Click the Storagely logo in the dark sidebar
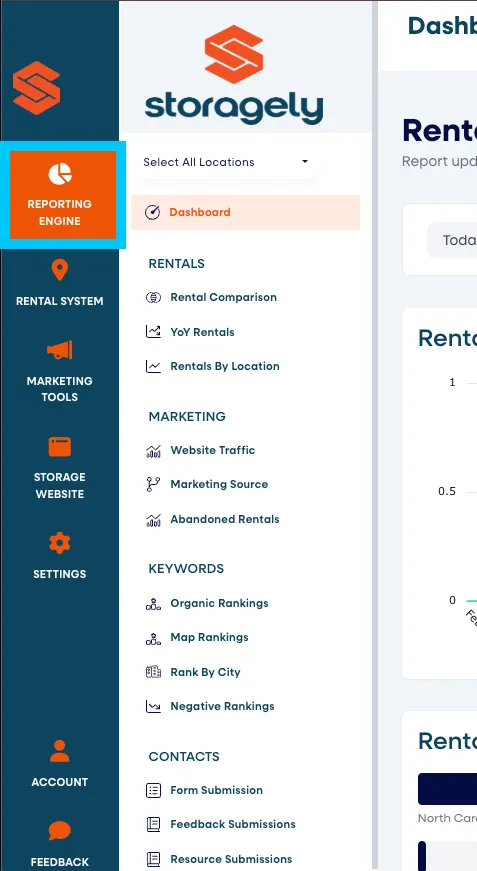This screenshot has width=477, height=871. (37, 88)
